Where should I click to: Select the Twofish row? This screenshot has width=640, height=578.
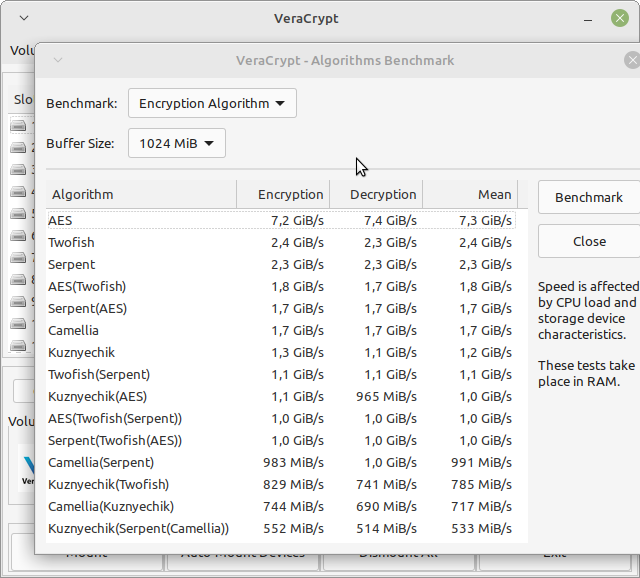point(282,242)
